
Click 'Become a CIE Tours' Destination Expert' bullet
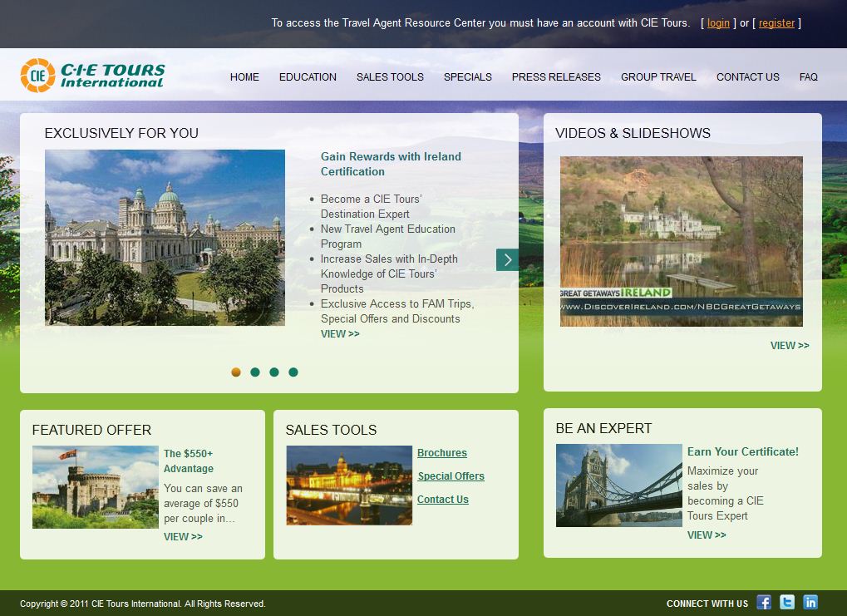[x=371, y=206]
